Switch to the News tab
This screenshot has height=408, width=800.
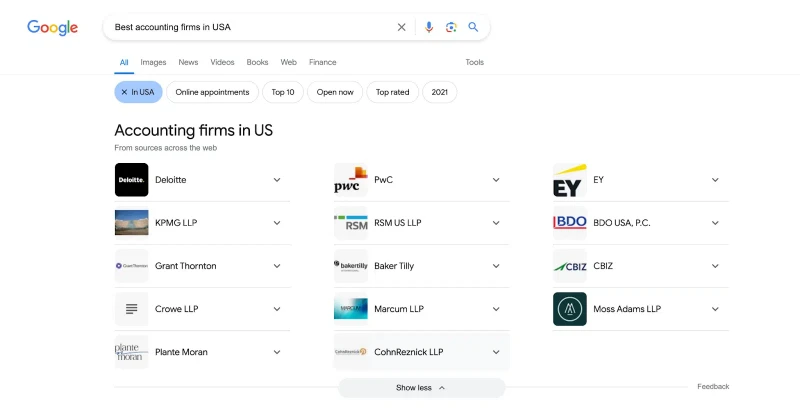point(188,62)
